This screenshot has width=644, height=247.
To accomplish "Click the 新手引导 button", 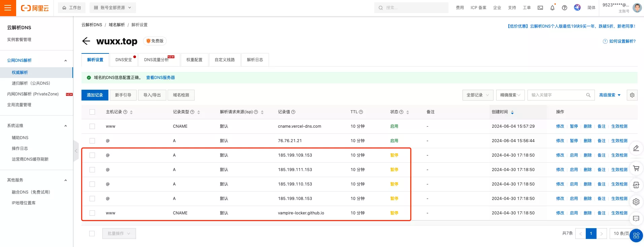I will pos(123,95).
